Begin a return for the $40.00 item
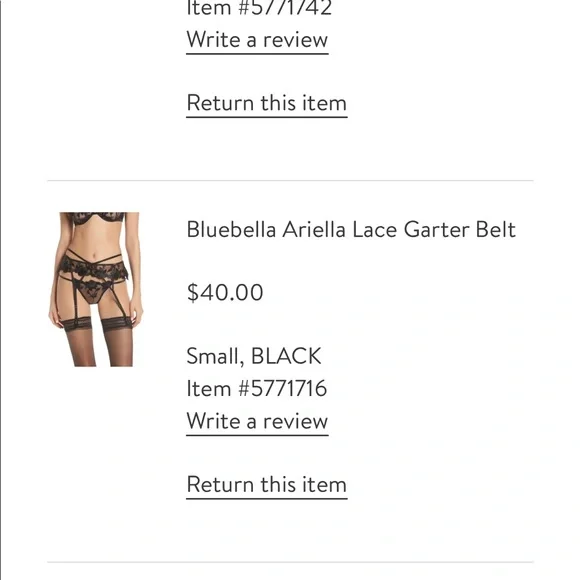The width and height of the screenshot is (580, 580). coord(267,485)
